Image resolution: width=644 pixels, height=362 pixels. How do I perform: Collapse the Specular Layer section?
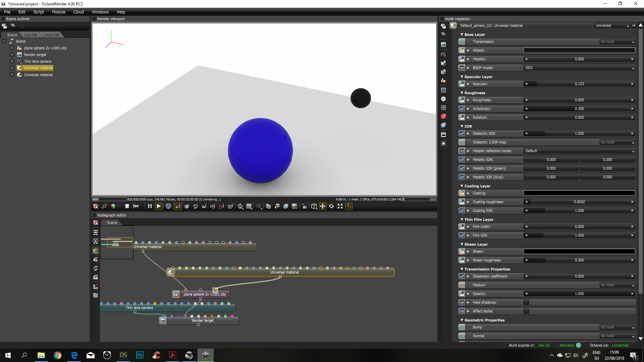[462, 77]
